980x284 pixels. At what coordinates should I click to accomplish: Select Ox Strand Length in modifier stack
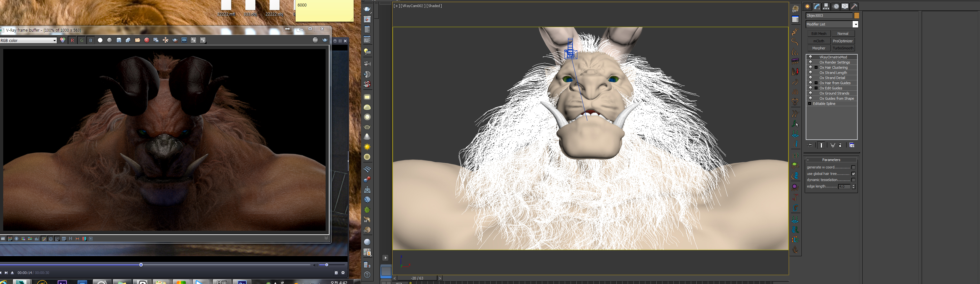833,73
